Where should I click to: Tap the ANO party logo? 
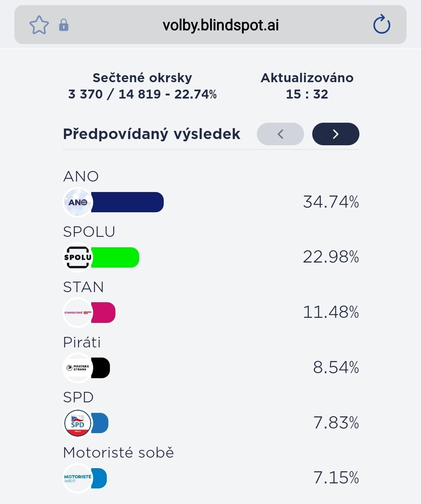click(x=78, y=202)
